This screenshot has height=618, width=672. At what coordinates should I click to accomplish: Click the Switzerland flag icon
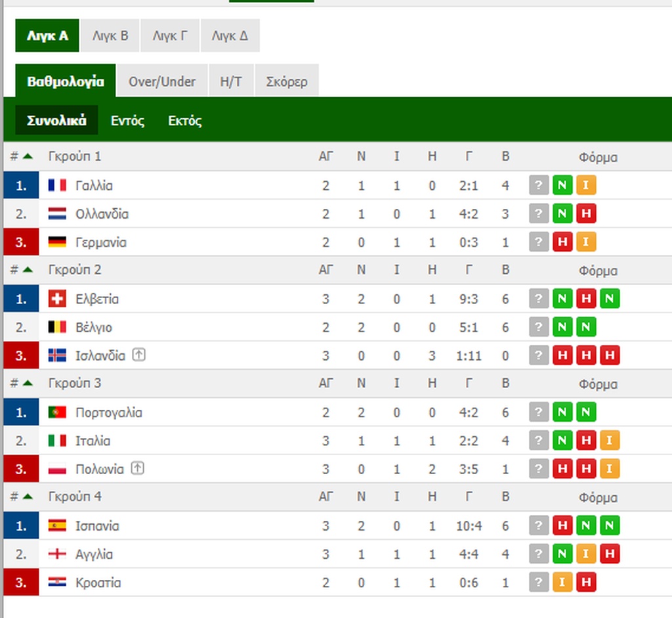point(57,299)
